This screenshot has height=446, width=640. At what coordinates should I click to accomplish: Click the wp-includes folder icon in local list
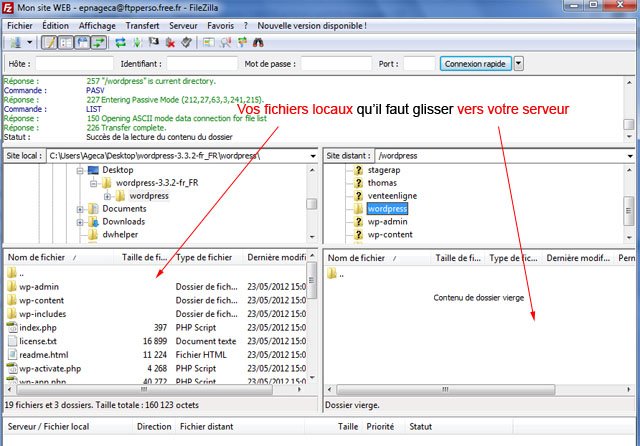pos(12,313)
